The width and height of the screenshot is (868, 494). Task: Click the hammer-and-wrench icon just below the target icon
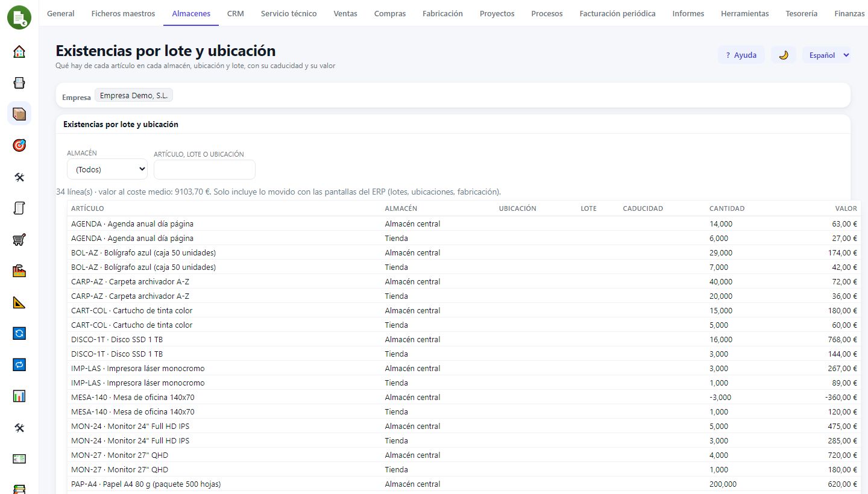[19, 177]
